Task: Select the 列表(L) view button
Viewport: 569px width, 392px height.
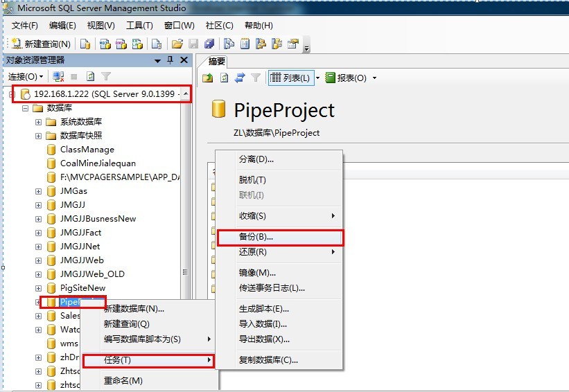Action: (x=290, y=78)
